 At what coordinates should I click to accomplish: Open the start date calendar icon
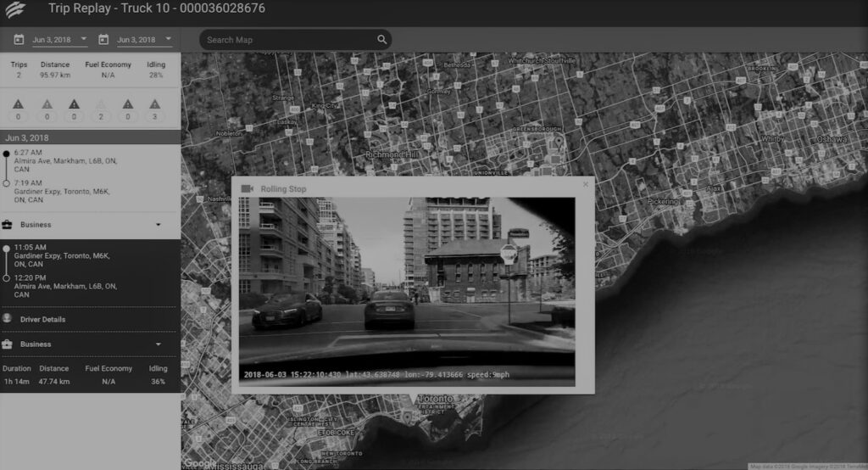tap(19, 40)
